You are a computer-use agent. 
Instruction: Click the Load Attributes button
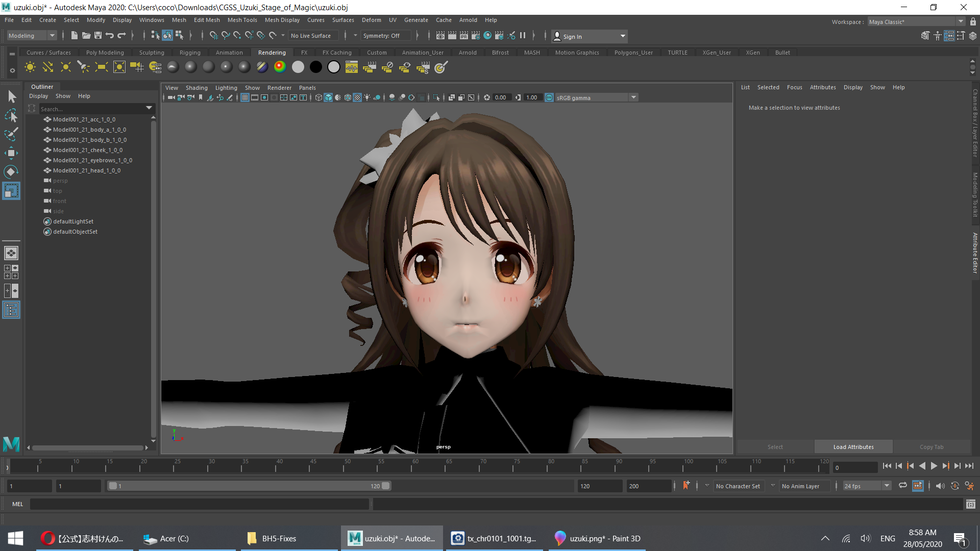click(853, 447)
